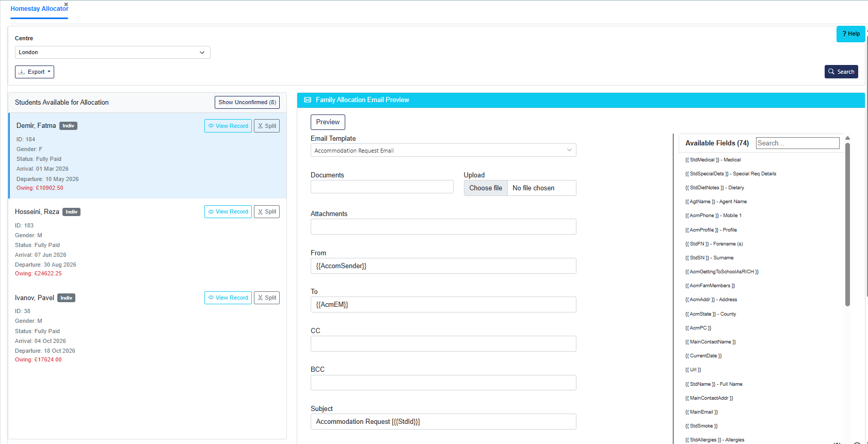The width and height of the screenshot is (868, 444).
Task: Insert StdSN - Surname field
Action: (709, 258)
